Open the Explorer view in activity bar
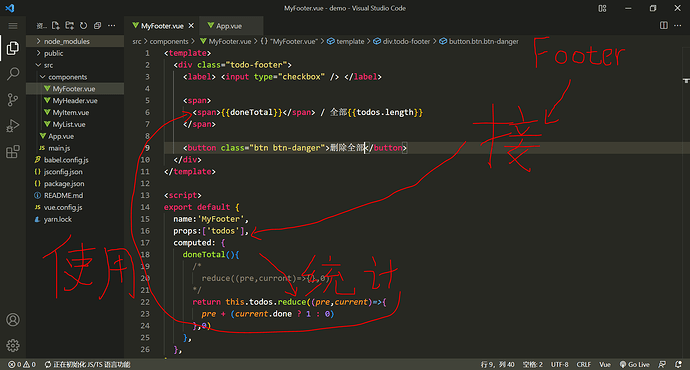Screen dimensions: 690x370 13,48
